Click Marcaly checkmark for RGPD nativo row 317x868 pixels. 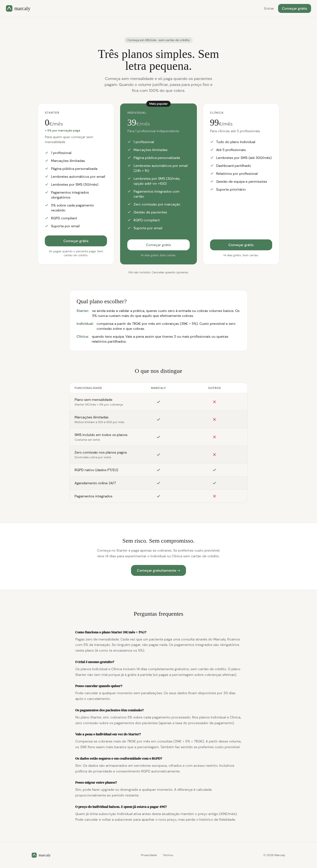[158, 470]
